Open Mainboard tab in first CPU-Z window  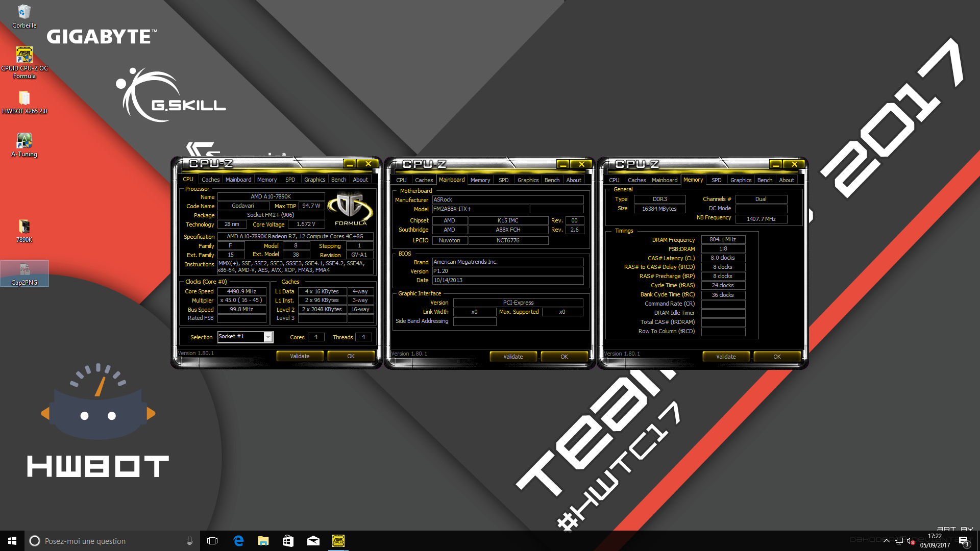point(238,180)
